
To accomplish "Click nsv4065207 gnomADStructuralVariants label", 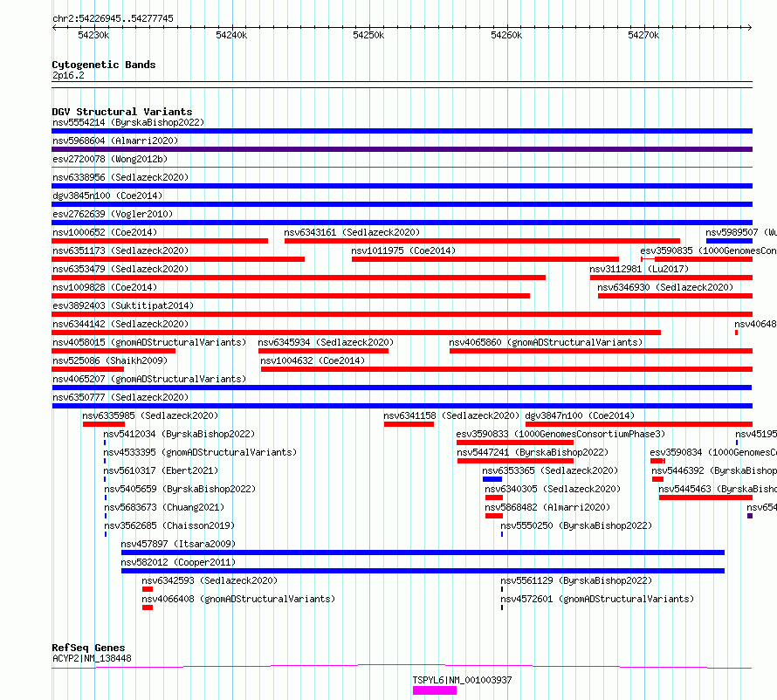I will pyautogui.click(x=149, y=379).
